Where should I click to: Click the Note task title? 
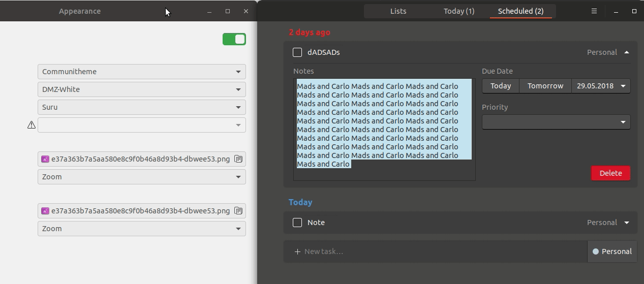[316, 223]
